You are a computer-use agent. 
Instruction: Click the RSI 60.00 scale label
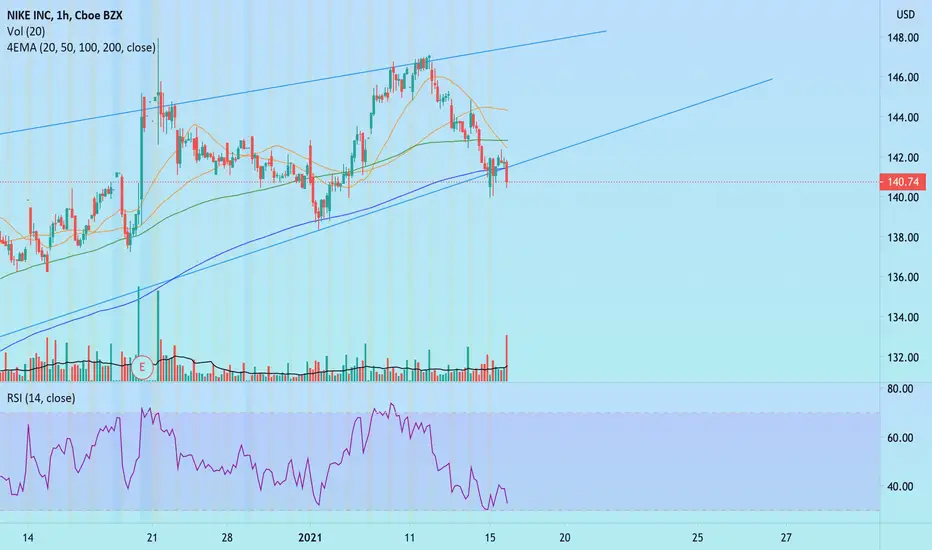tap(899, 438)
